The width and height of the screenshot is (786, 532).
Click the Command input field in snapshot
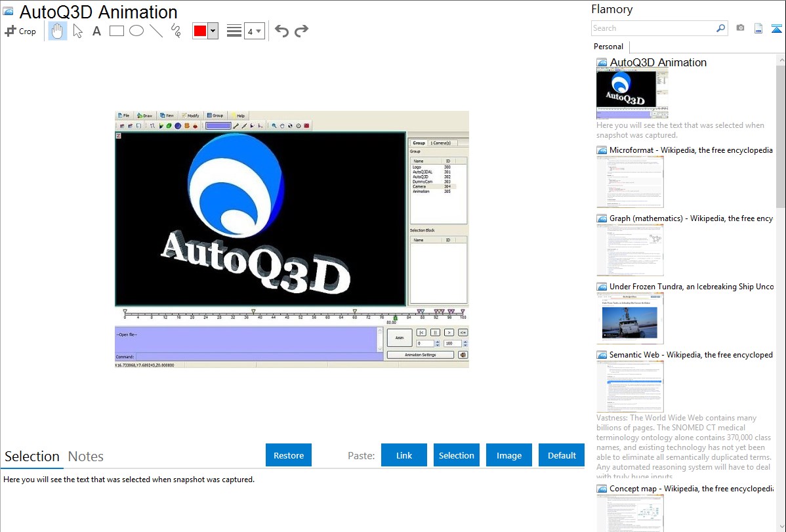tap(259, 357)
